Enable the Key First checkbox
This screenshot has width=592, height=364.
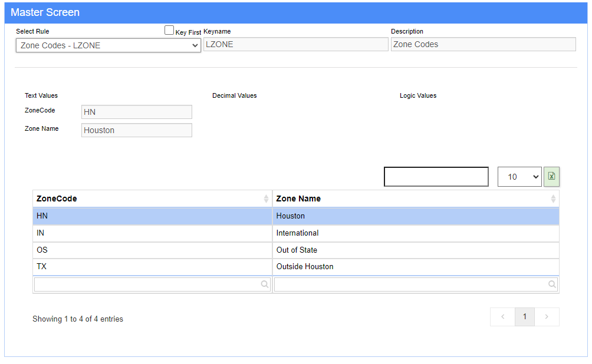[x=169, y=31]
